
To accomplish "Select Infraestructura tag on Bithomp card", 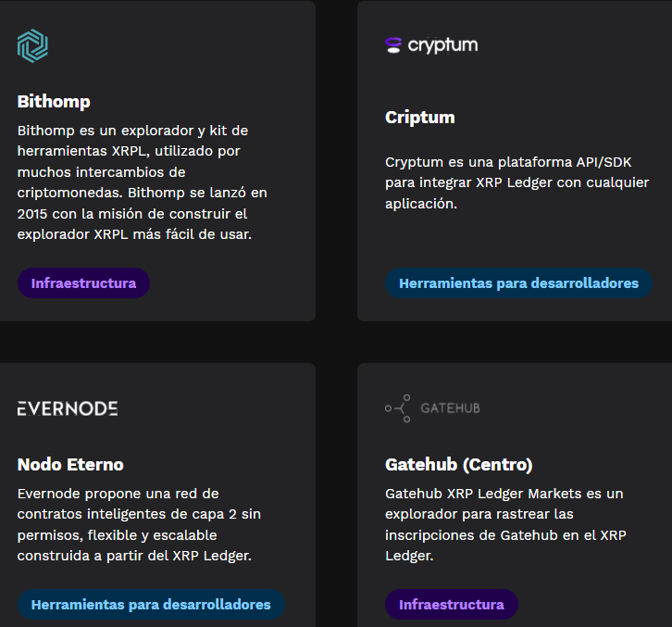I will click(x=83, y=283).
